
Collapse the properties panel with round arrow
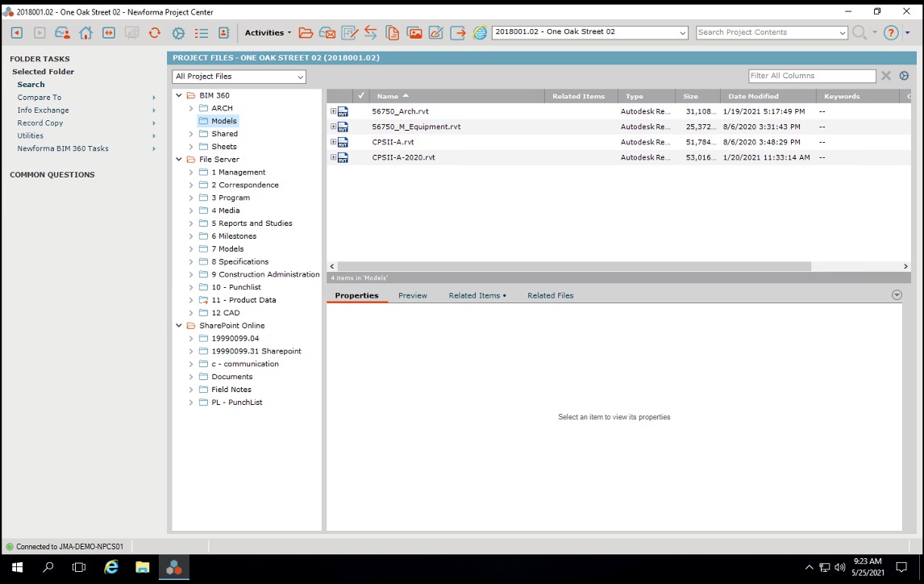coord(897,294)
